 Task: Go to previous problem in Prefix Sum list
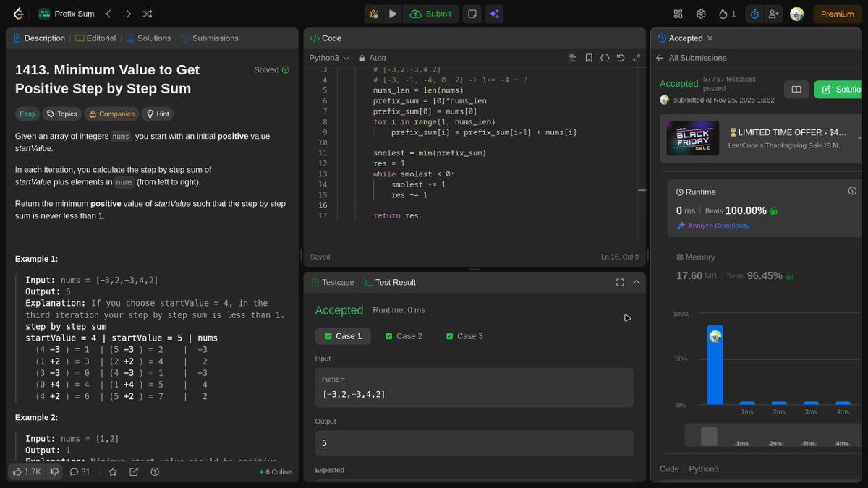109,14
